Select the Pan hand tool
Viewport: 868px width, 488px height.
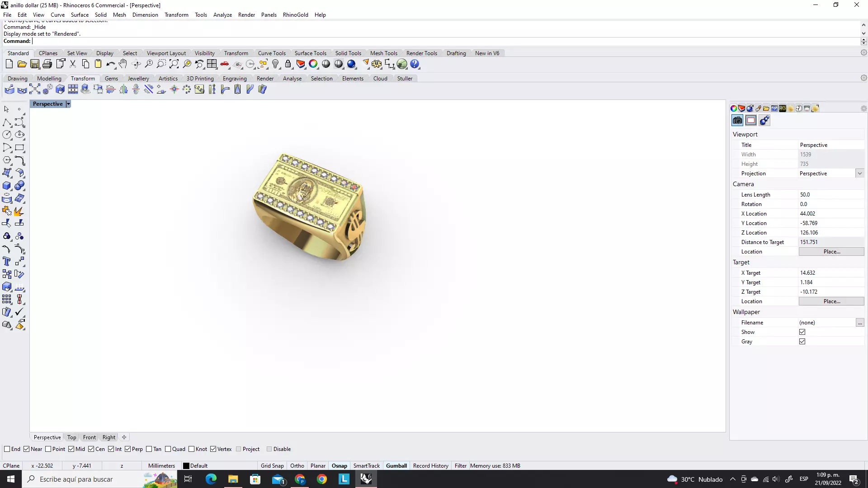coord(123,64)
